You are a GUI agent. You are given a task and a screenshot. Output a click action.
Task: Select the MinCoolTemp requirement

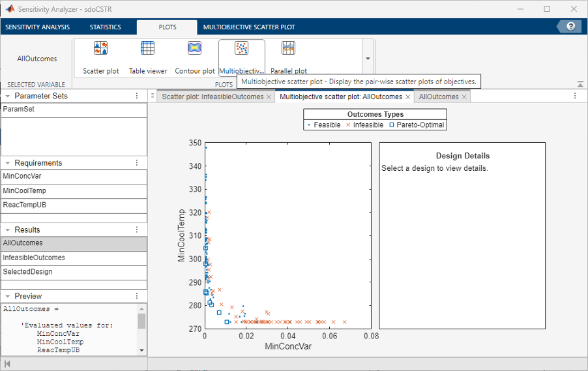click(x=24, y=191)
